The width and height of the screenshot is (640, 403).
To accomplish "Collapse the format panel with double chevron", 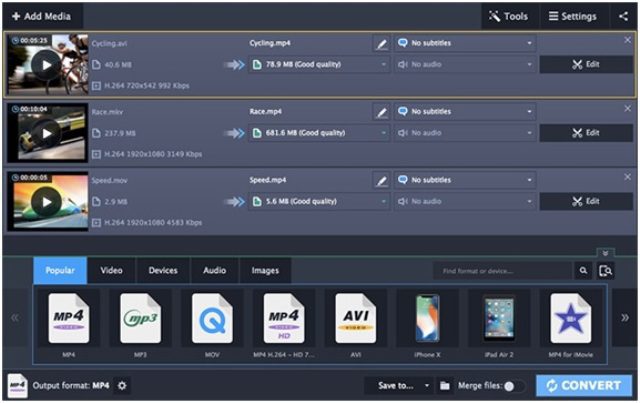I will coord(605,253).
